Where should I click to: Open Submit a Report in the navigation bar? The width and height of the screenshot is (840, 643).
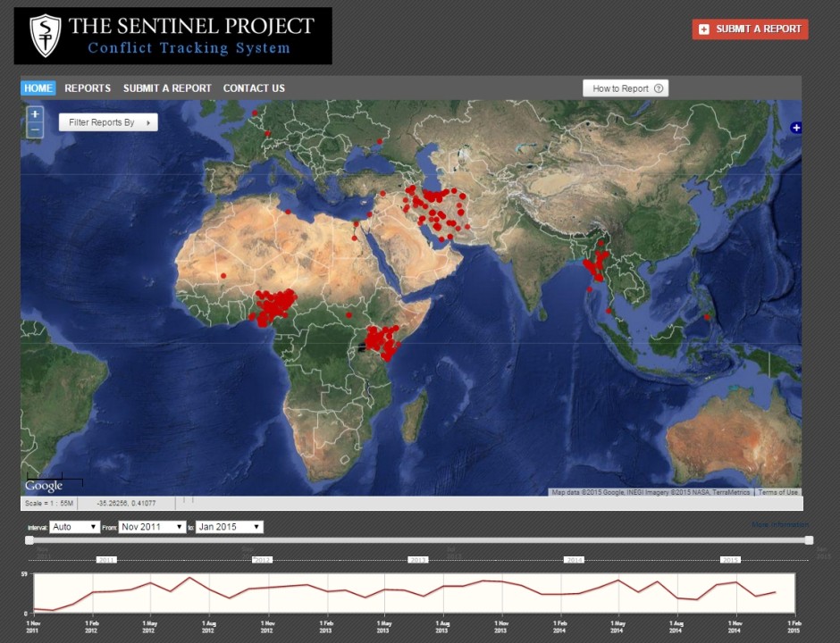[x=167, y=88]
